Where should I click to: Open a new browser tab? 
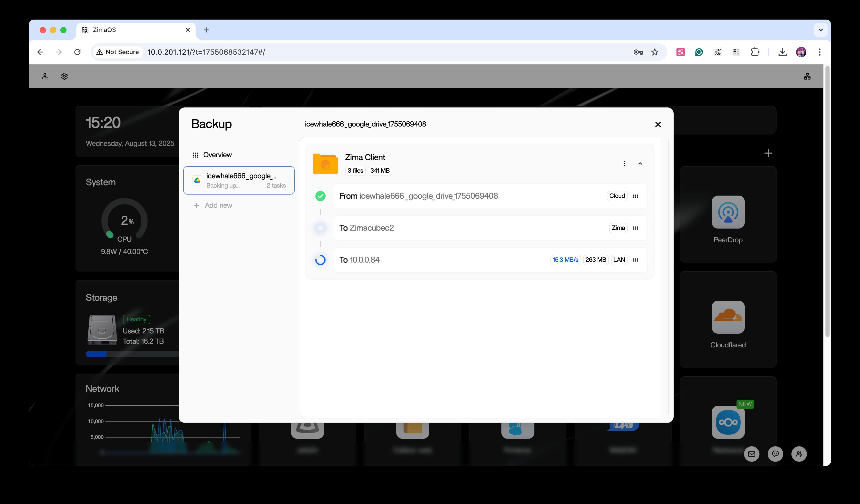coord(206,30)
